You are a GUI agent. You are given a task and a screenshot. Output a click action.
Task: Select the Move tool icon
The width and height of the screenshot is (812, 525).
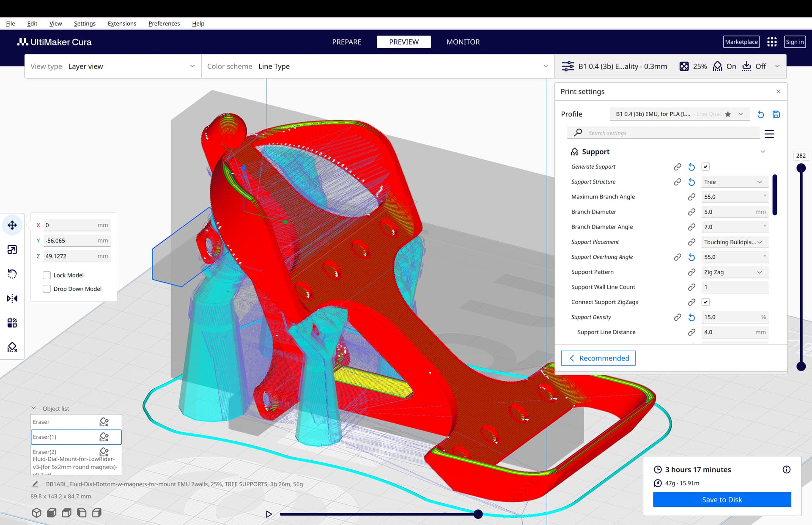click(12, 225)
